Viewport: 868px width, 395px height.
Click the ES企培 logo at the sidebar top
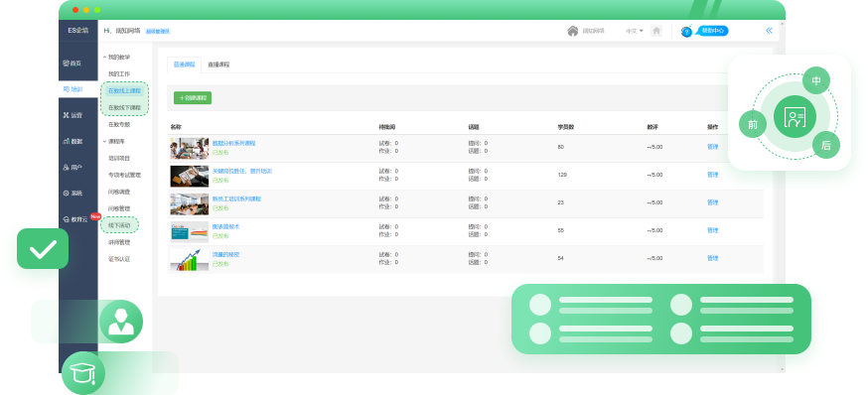pos(78,31)
